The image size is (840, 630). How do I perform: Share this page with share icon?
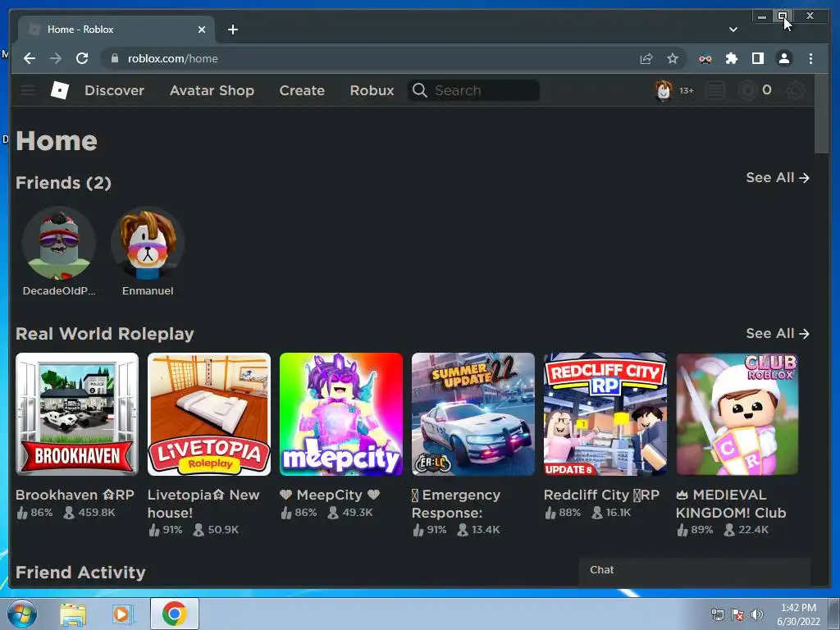coord(646,58)
